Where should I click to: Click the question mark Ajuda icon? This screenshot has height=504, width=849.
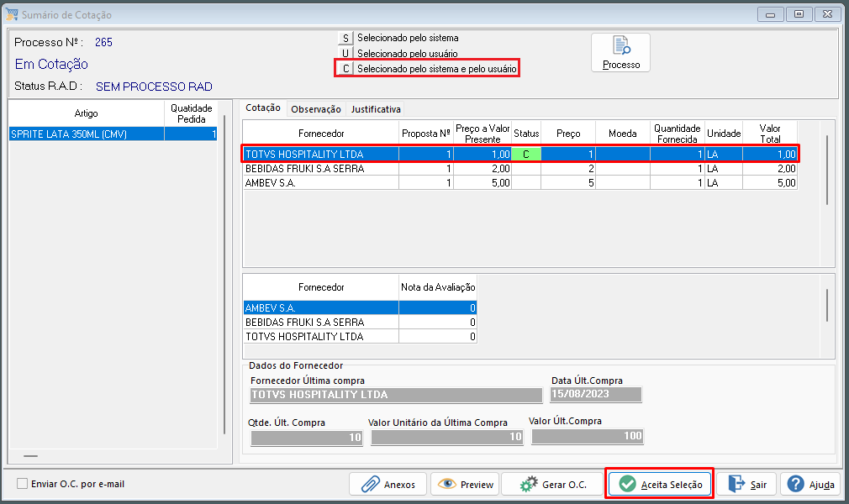[x=795, y=484]
